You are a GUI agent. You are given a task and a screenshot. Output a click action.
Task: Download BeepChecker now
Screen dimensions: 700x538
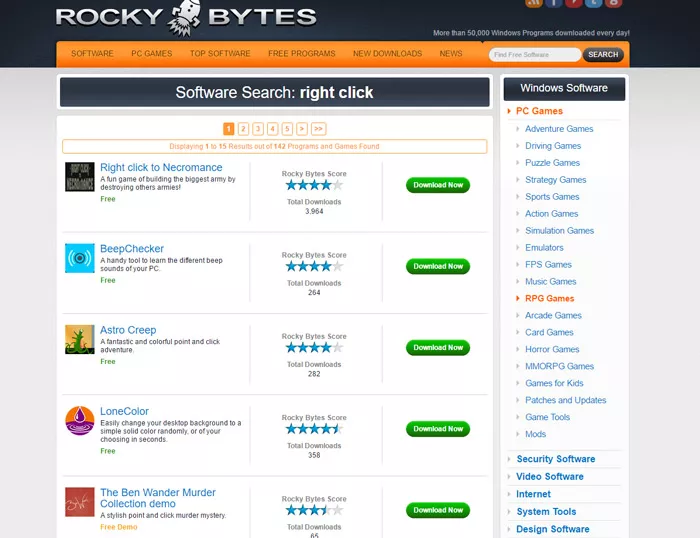(x=438, y=266)
